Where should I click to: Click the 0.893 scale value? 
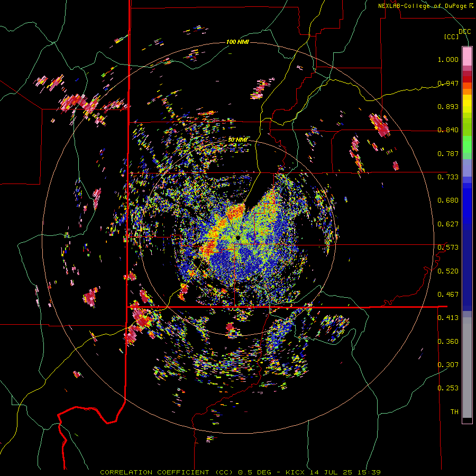(x=448, y=106)
